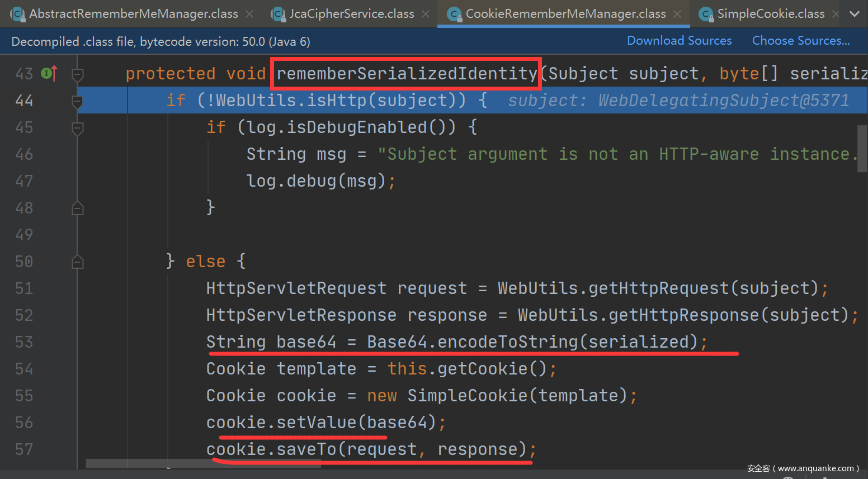
Task: Close the CookieRememberMeManager.class tab
Action: click(x=677, y=14)
